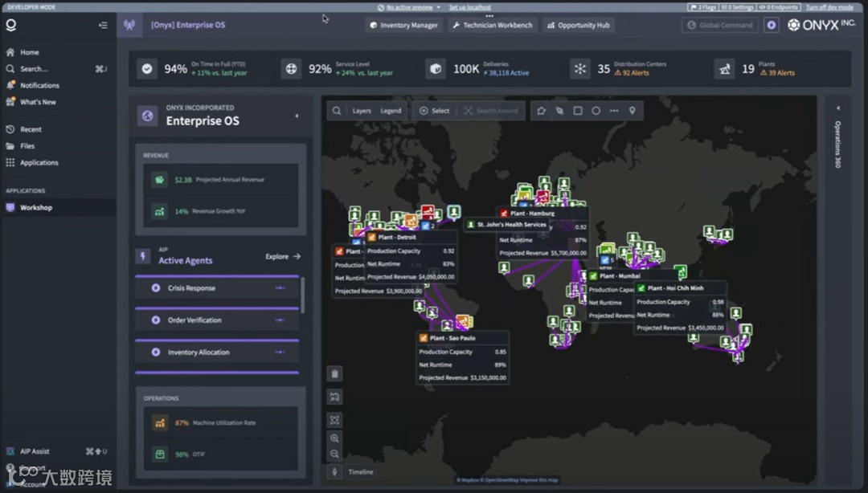Select the circle drawing tool
The width and height of the screenshot is (868, 493).
(596, 111)
